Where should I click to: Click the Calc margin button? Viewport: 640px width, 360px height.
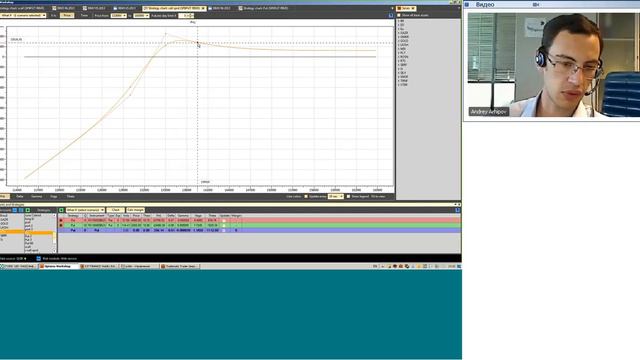click(135, 210)
